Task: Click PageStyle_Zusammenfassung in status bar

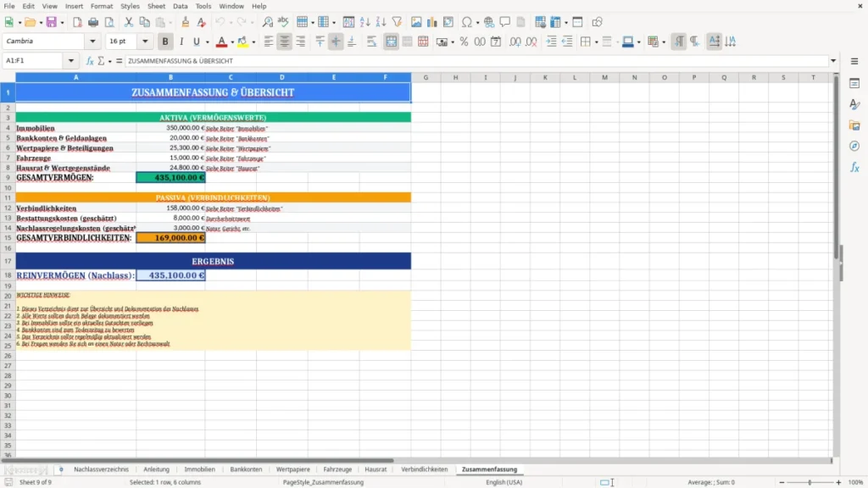Action: click(x=323, y=482)
